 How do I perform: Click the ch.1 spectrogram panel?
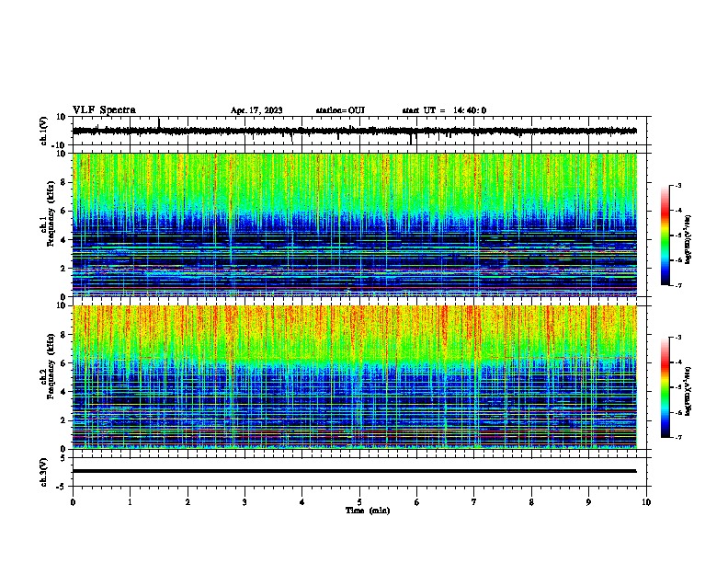(354, 224)
